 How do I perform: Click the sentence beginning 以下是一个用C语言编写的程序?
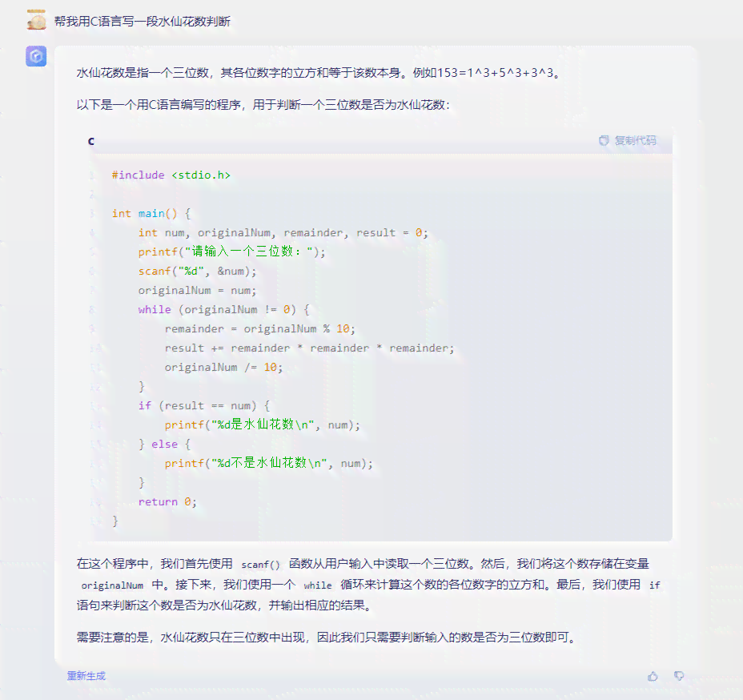click(263, 105)
